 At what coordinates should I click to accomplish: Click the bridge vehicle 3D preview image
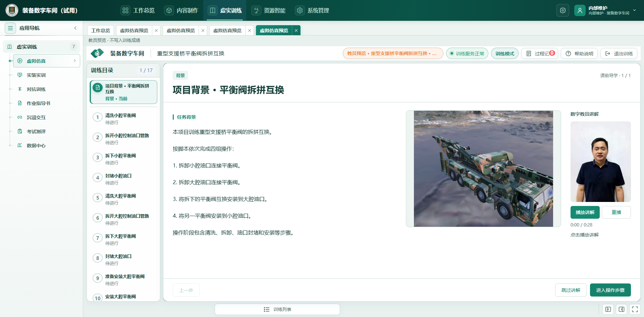[483, 169]
